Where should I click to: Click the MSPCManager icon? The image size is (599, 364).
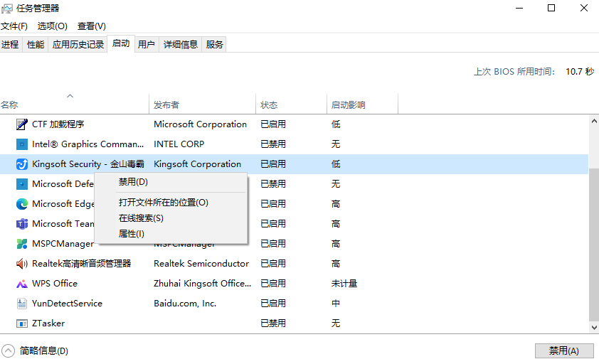(22, 244)
